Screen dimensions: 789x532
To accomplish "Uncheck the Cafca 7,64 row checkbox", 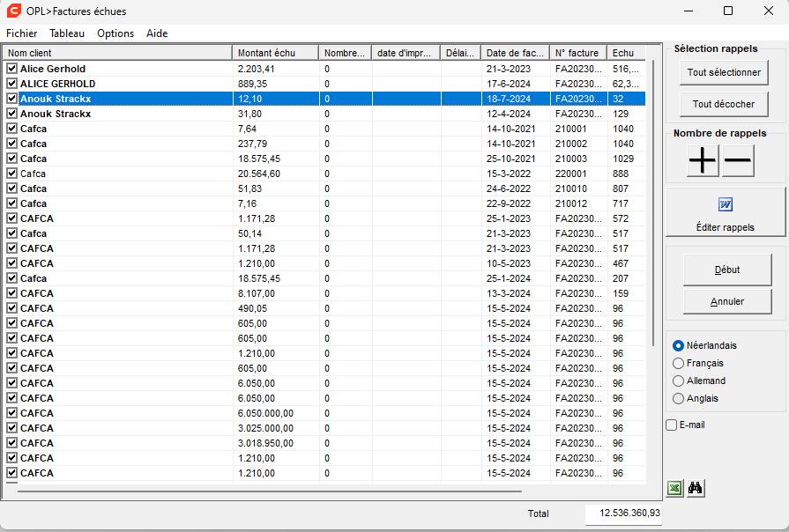I will (x=12, y=129).
